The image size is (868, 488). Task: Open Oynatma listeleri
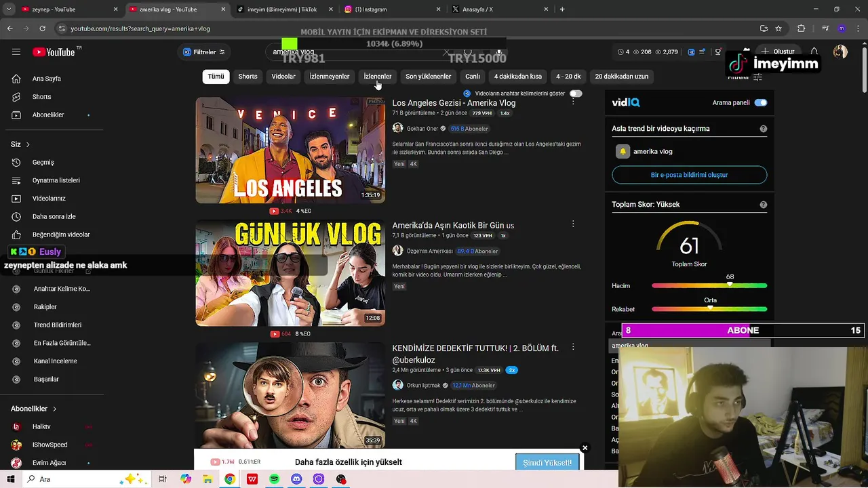(x=56, y=180)
